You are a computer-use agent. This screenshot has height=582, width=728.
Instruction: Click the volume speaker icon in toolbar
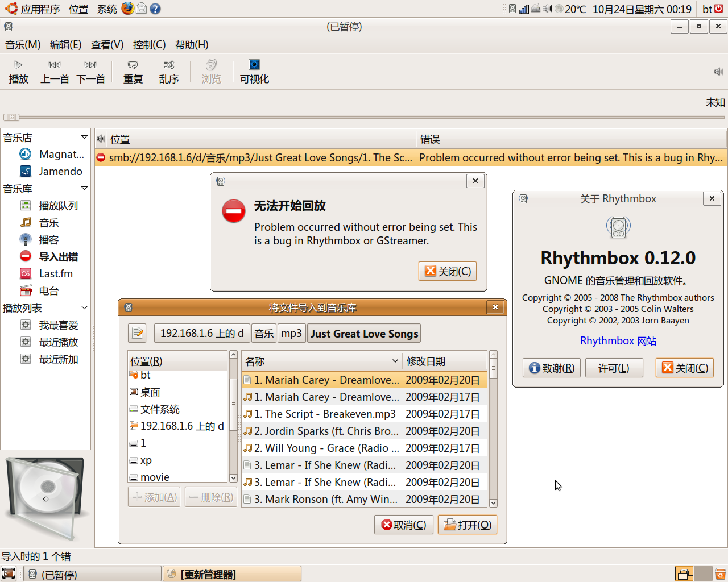pyautogui.click(x=719, y=72)
